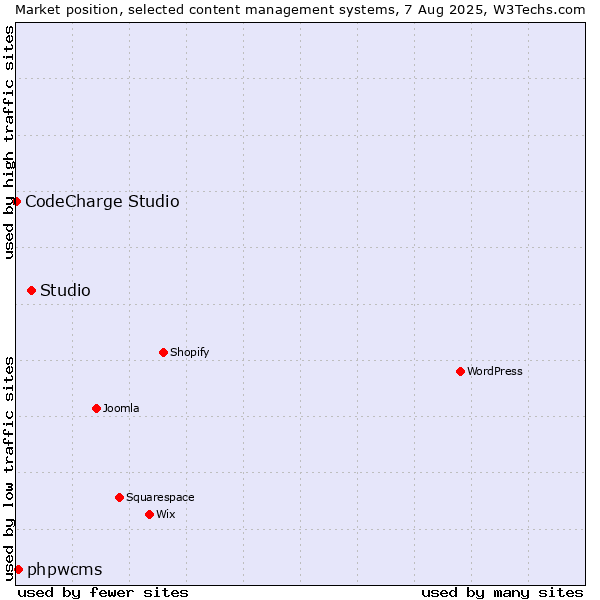Click the 'used by low traffic sites' axis label
The width and height of the screenshot is (600, 600).
coord(8,469)
